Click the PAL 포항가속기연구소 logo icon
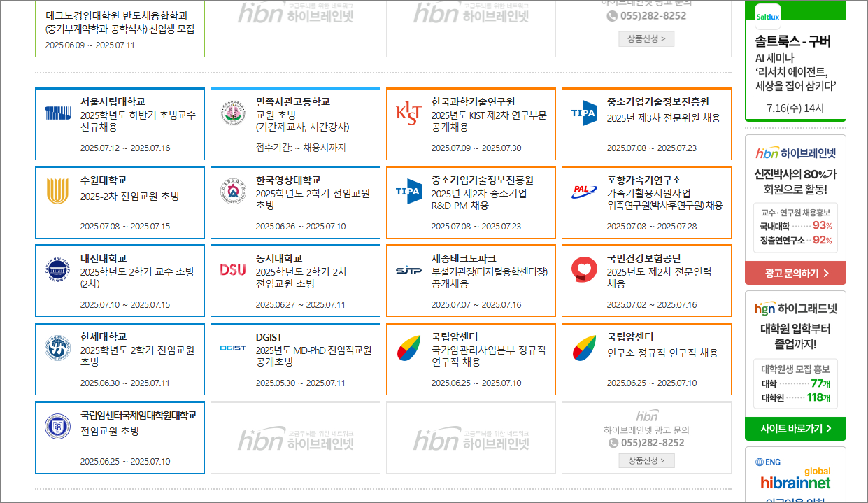This screenshot has width=868, height=503. (584, 191)
